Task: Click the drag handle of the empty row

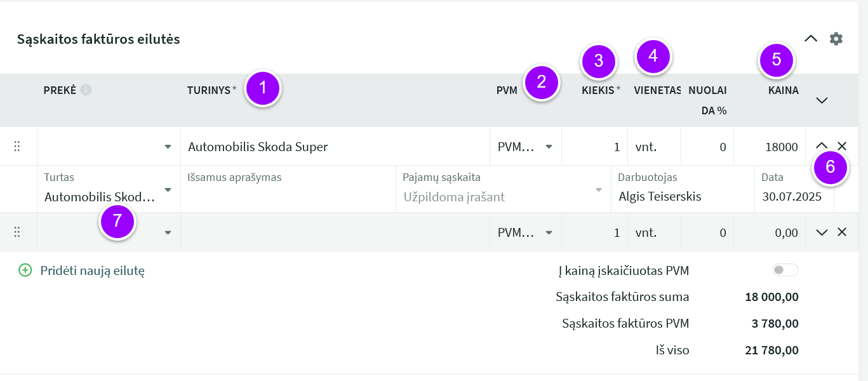Action: [x=17, y=232]
